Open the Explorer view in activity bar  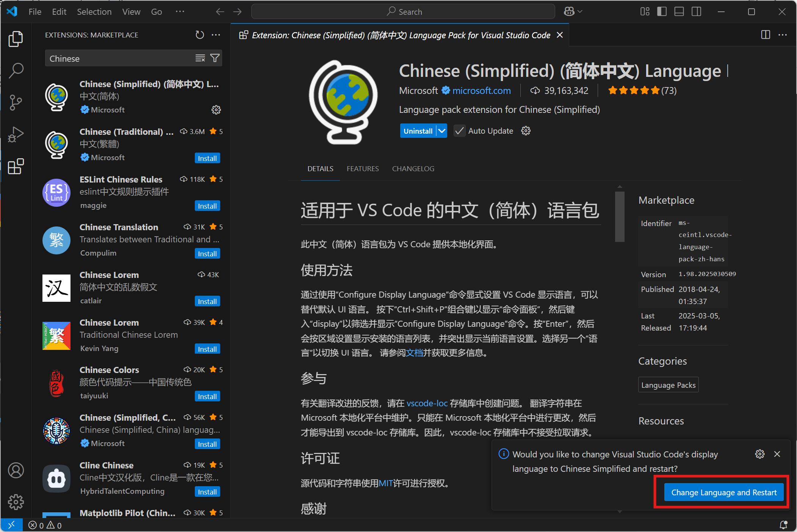coord(16,39)
